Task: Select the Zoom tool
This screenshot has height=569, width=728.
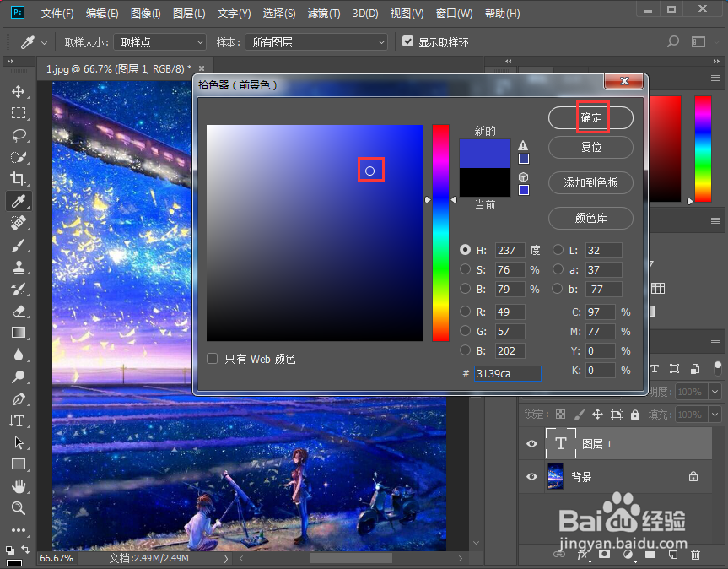Action: pos(18,508)
